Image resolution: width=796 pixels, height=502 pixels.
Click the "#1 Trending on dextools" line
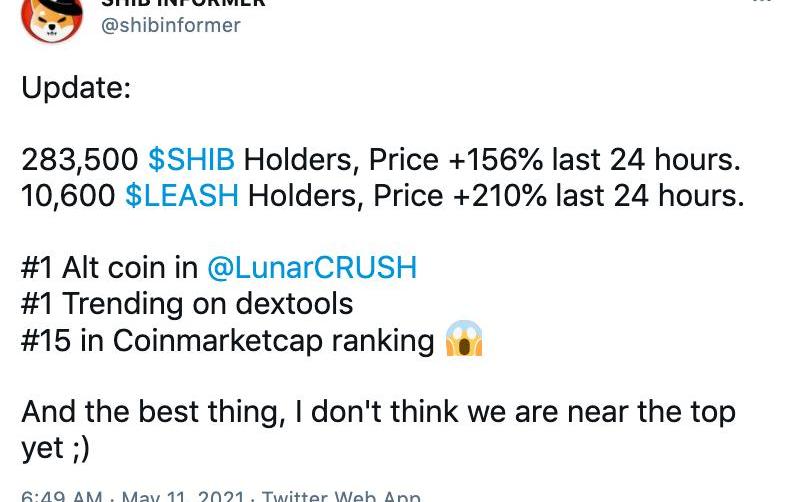click(x=187, y=303)
